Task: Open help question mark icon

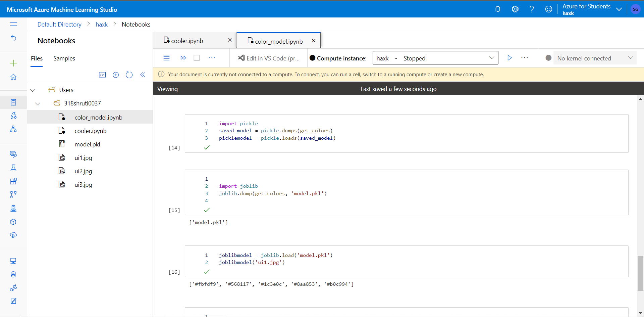Action: [x=532, y=9]
